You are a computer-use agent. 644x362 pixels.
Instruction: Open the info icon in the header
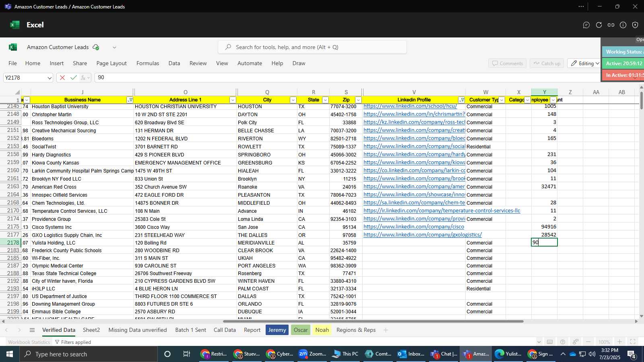click(623, 25)
